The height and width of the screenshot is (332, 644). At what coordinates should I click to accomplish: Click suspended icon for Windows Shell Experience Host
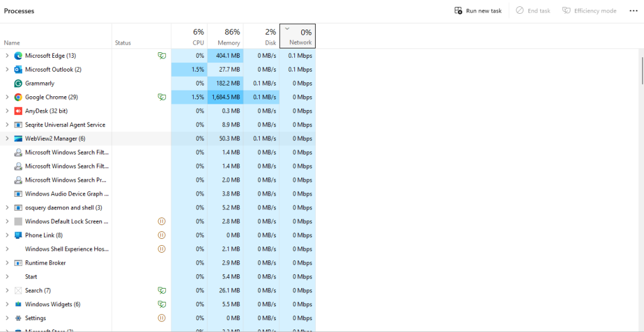[162, 249]
